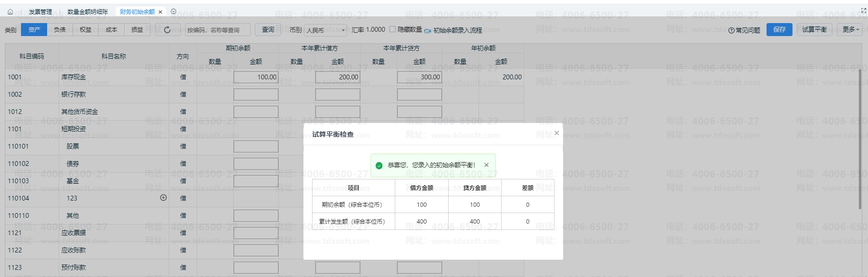
Task: Close the 试算平衡检查 dialog
Action: pyautogui.click(x=556, y=133)
